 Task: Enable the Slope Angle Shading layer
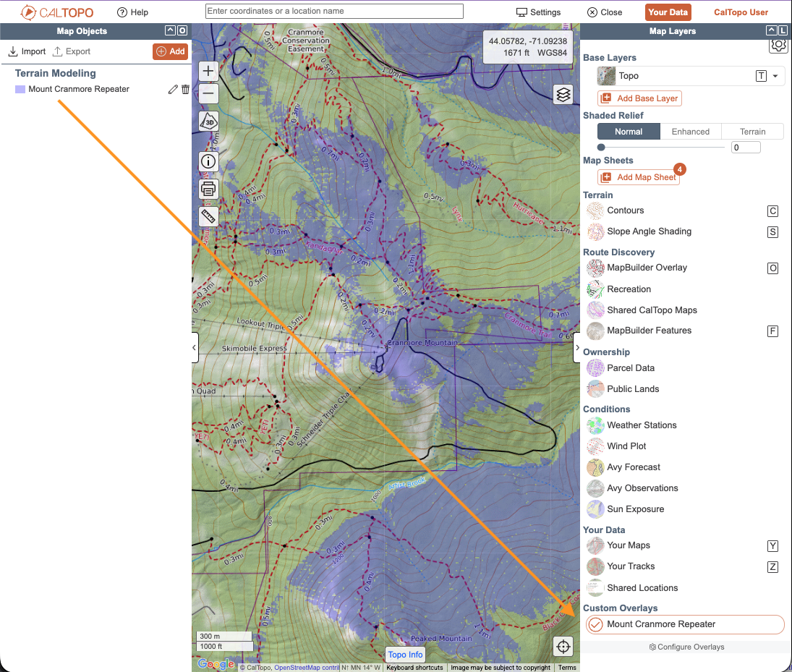pos(649,231)
